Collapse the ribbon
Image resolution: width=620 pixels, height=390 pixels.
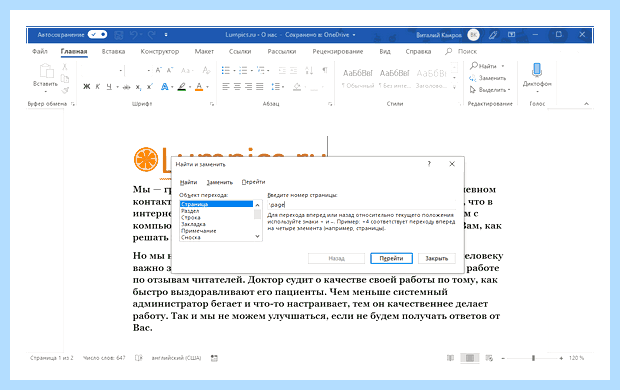click(586, 104)
